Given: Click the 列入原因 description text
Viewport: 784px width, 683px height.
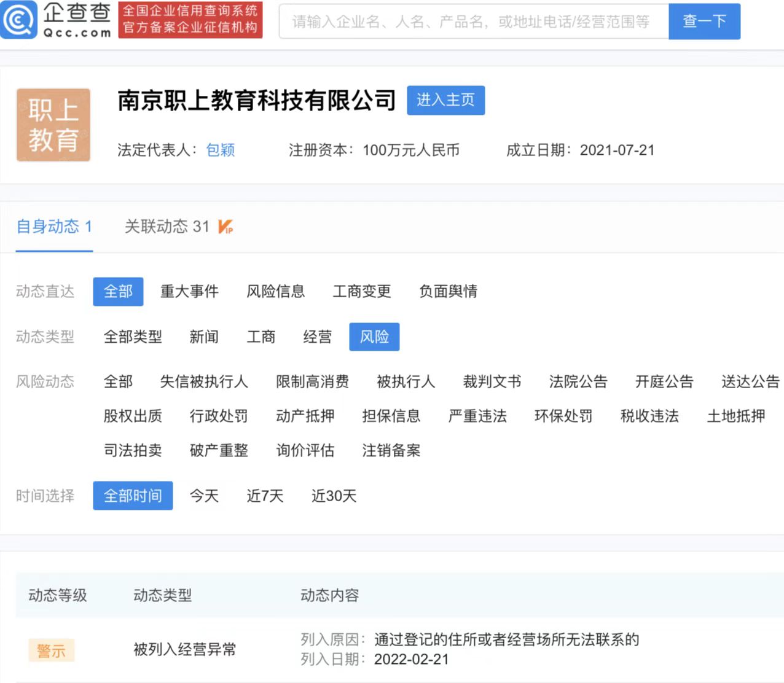Looking at the screenshot, I should point(470,640).
